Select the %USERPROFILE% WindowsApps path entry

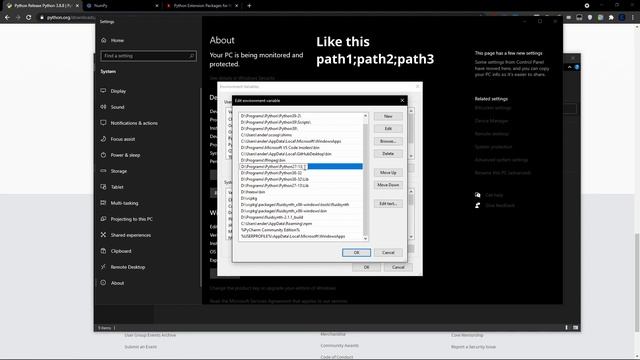click(x=301, y=236)
